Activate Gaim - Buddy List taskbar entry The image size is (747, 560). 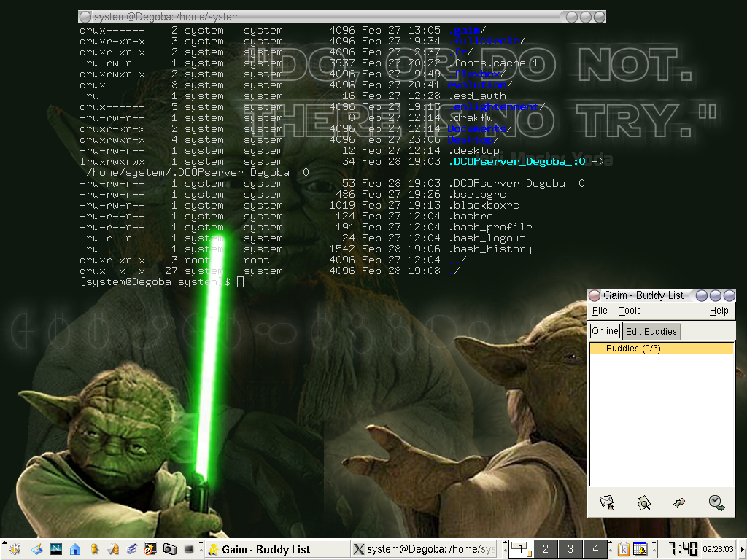click(x=278, y=549)
